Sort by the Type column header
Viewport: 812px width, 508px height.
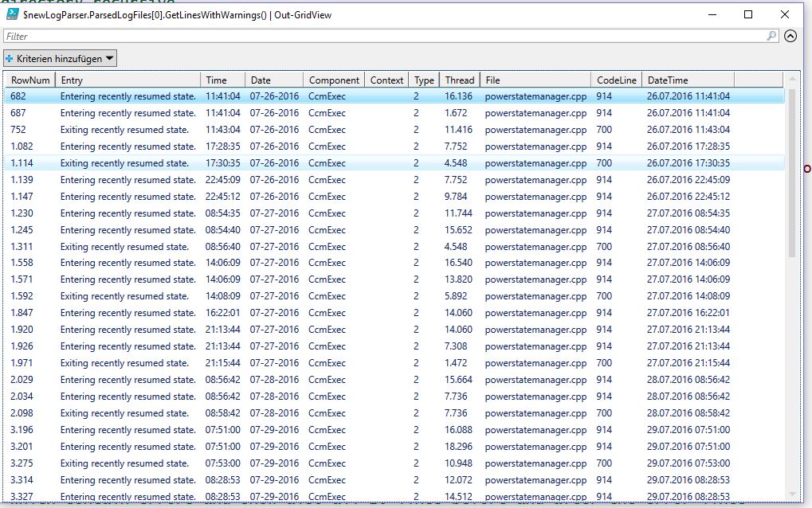(424, 80)
